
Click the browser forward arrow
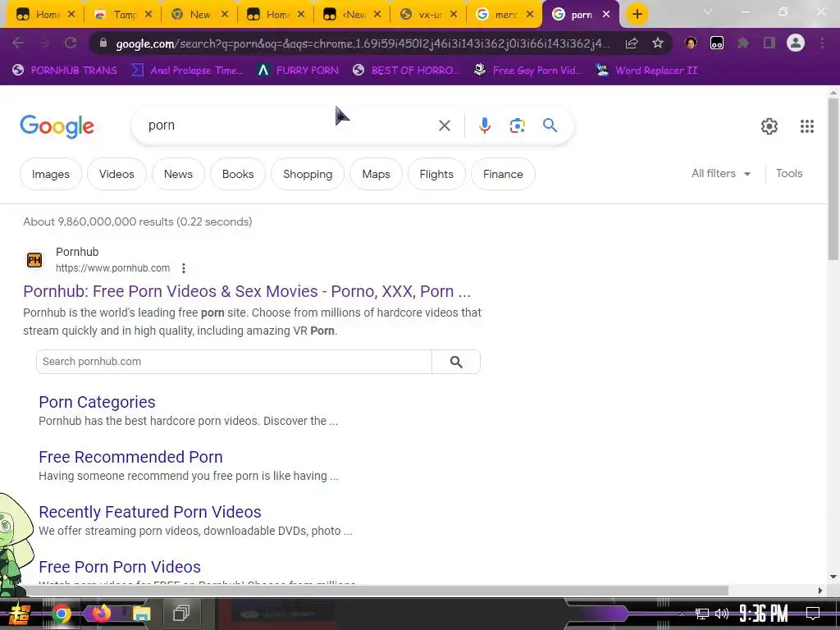[44, 43]
